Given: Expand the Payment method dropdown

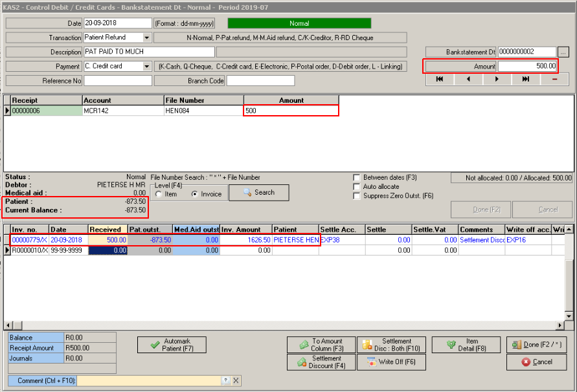Looking at the screenshot, I should [147, 67].
